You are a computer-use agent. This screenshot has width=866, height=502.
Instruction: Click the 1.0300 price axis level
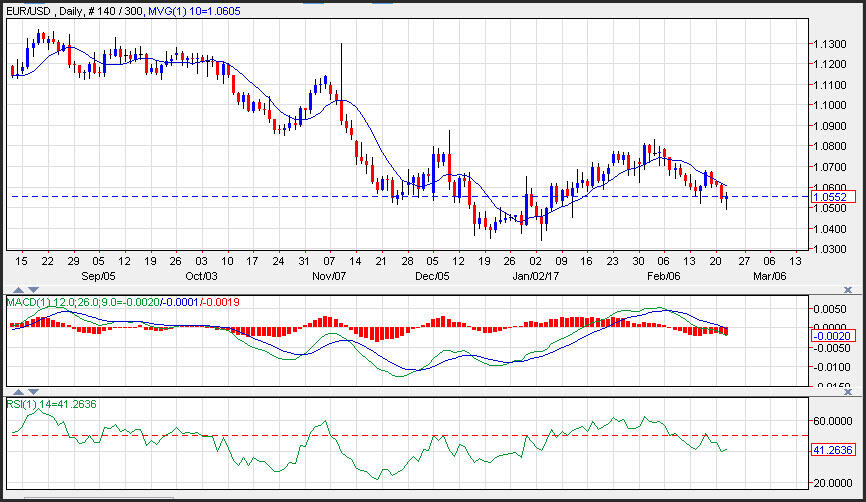(830, 250)
